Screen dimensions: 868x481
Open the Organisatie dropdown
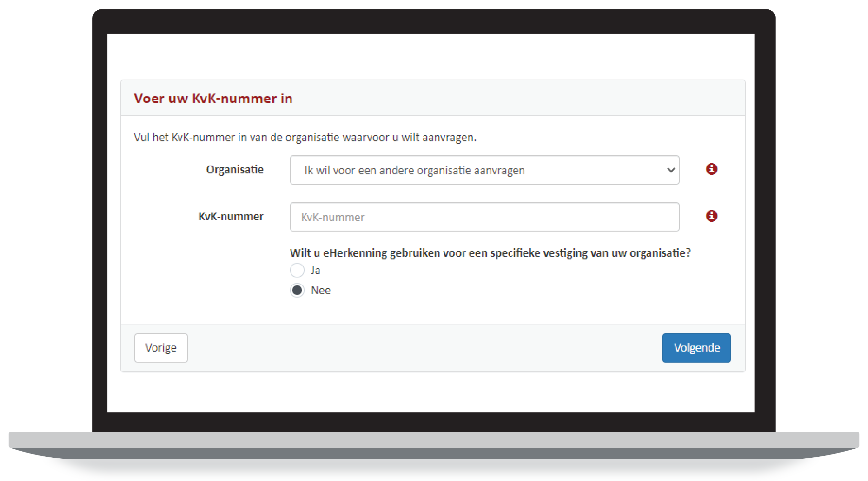point(484,170)
